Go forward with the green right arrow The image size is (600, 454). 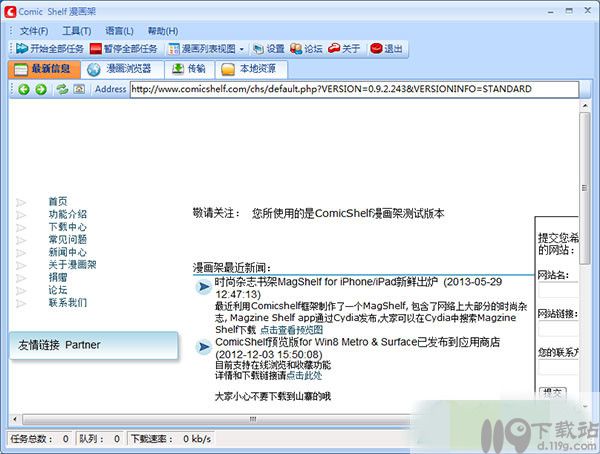point(41,89)
